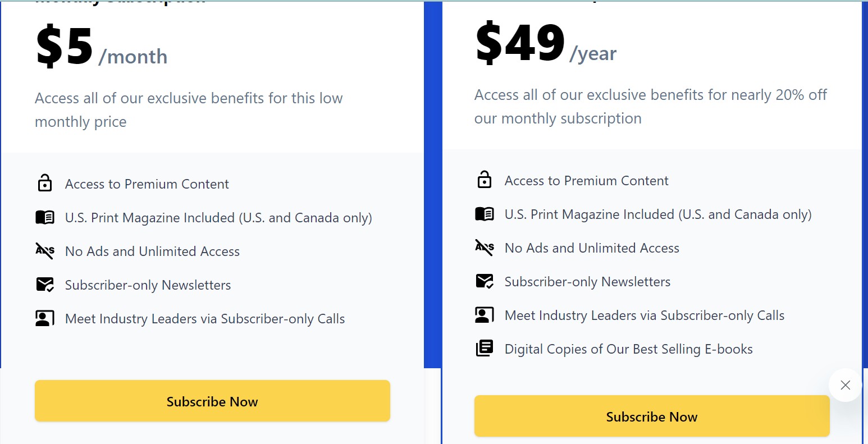Click the $5 /month price text
This screenshot has height=444, width=868.
[x=102, y=48]
